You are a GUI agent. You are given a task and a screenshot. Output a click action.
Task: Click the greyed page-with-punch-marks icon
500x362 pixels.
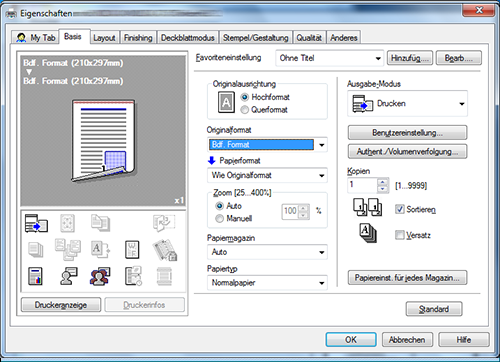pyautogui.click(x=67, y=223)
